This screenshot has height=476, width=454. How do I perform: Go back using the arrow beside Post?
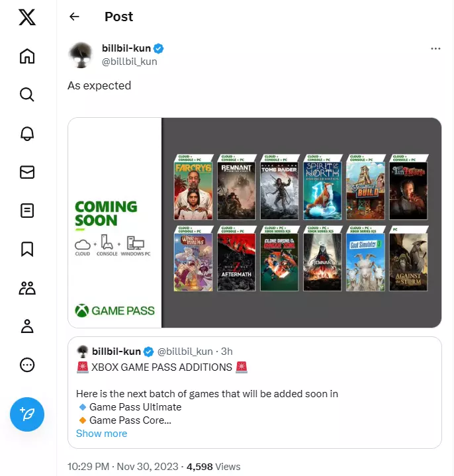(74, 17)
